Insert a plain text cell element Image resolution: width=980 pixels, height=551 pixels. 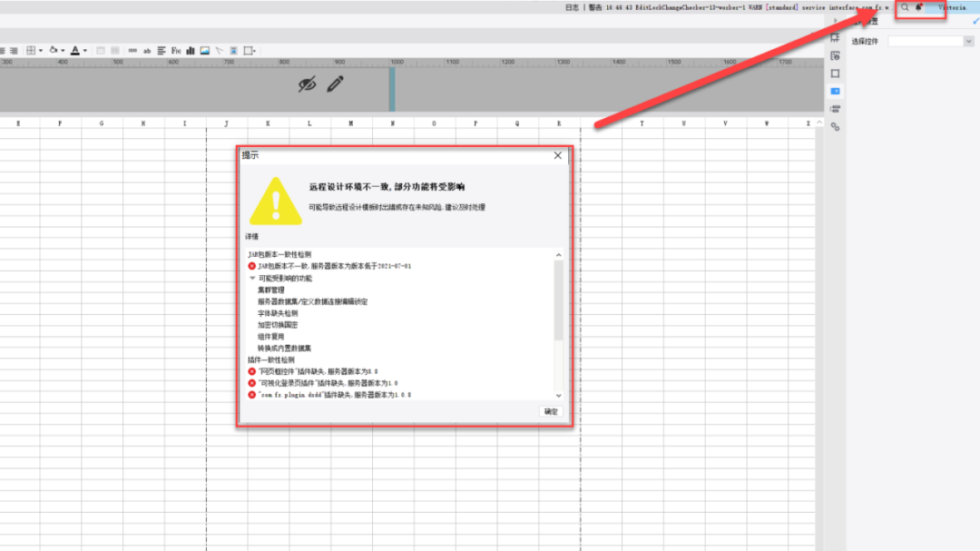(132, 51)
